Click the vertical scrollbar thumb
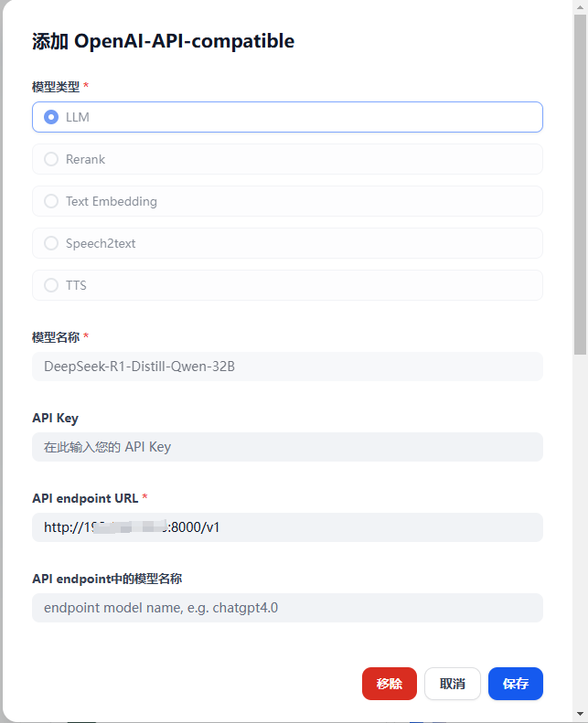588x723 pixels. [580, 185]
